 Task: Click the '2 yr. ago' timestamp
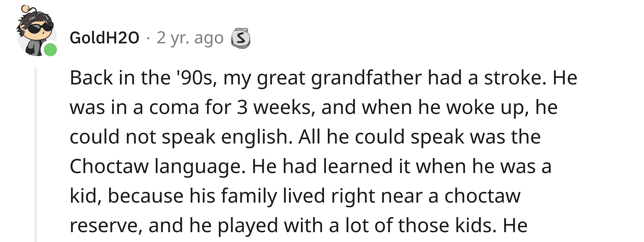pos(190,38)
